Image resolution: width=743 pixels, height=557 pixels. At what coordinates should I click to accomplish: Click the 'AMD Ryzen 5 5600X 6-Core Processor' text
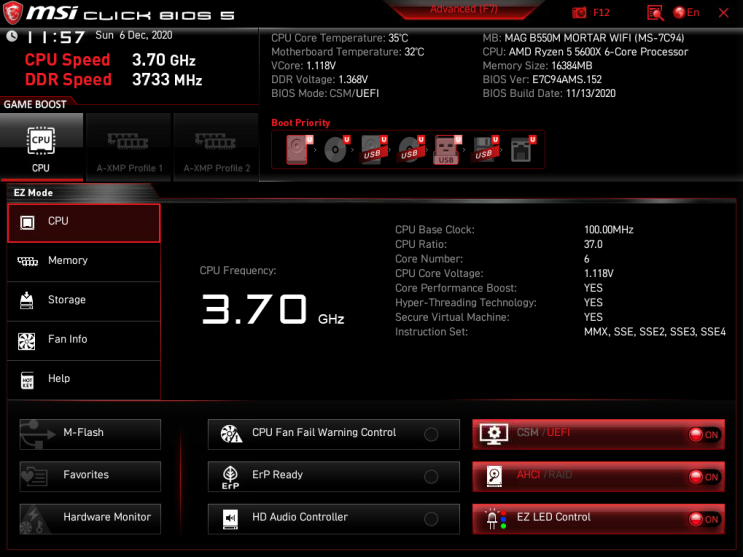[x=598, y=52]
